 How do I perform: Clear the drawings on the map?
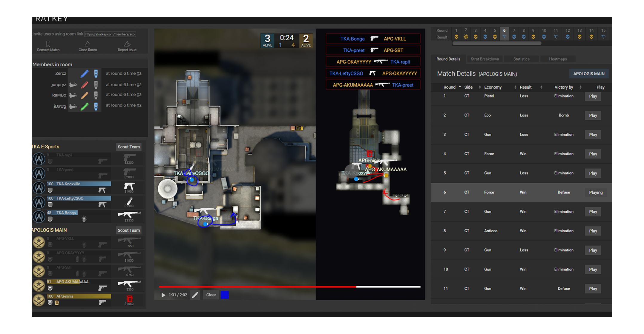211,295
